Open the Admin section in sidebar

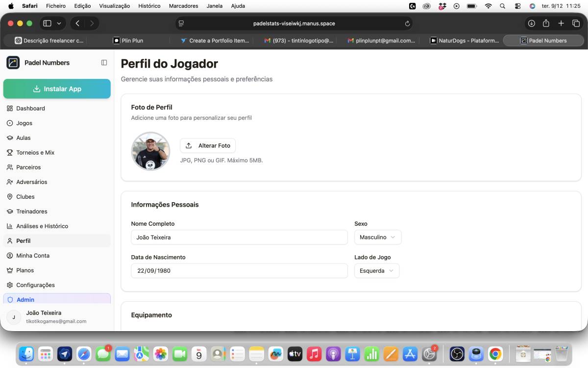(57, 299)
